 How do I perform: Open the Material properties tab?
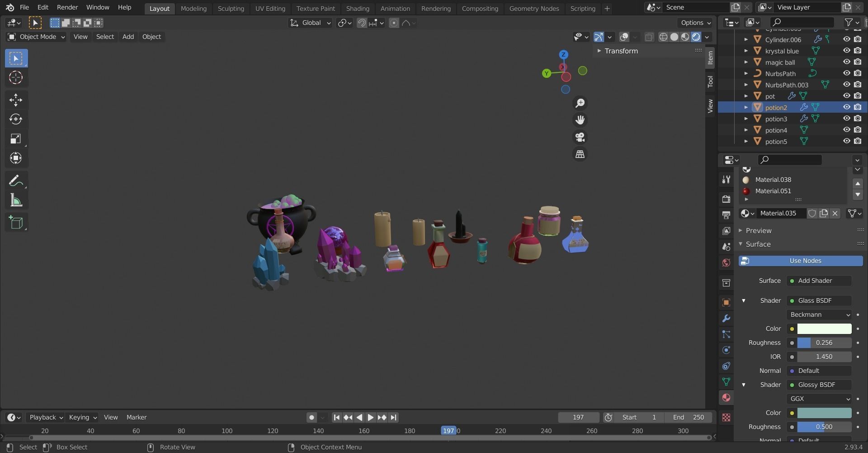(726, 398)
